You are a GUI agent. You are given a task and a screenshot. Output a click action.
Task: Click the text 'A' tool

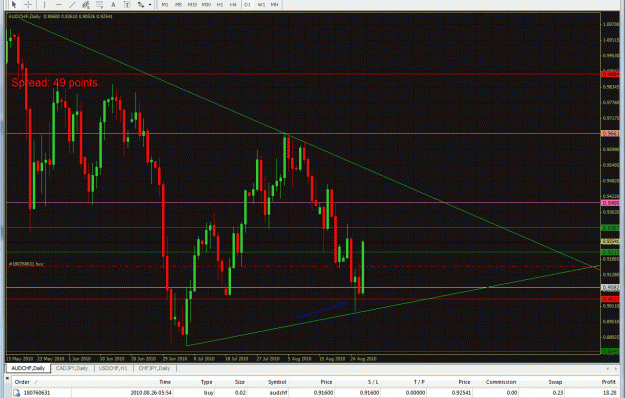113,4
